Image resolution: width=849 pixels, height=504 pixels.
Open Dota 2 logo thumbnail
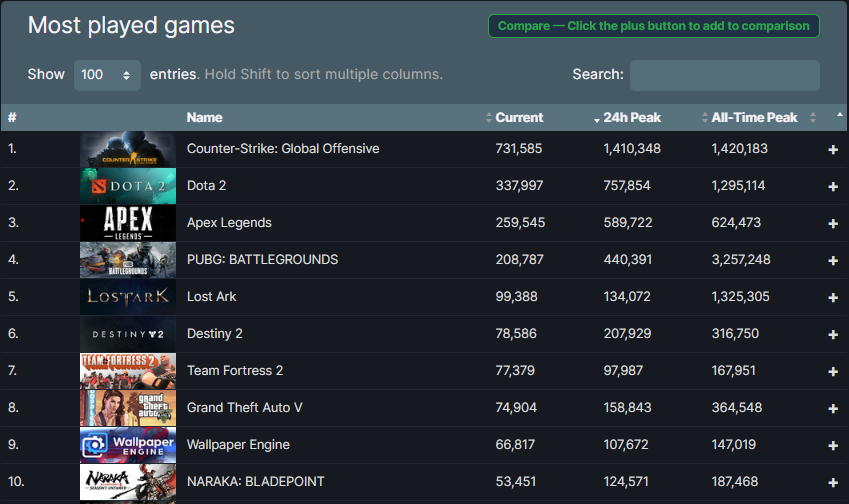coord(128,186)
